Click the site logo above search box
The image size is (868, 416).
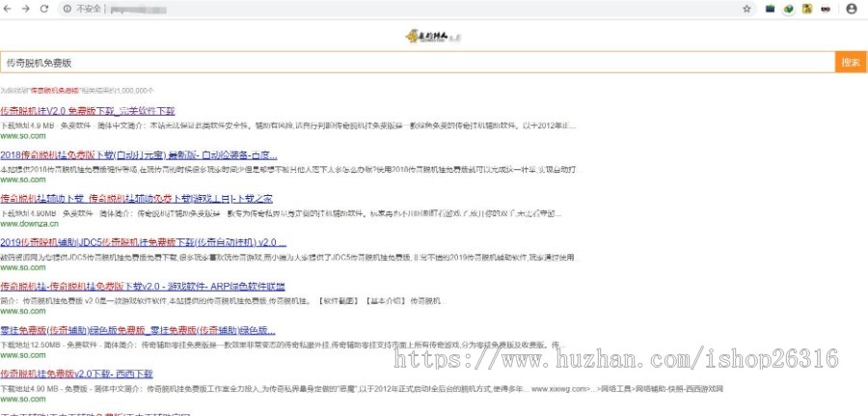pos(433,36)
